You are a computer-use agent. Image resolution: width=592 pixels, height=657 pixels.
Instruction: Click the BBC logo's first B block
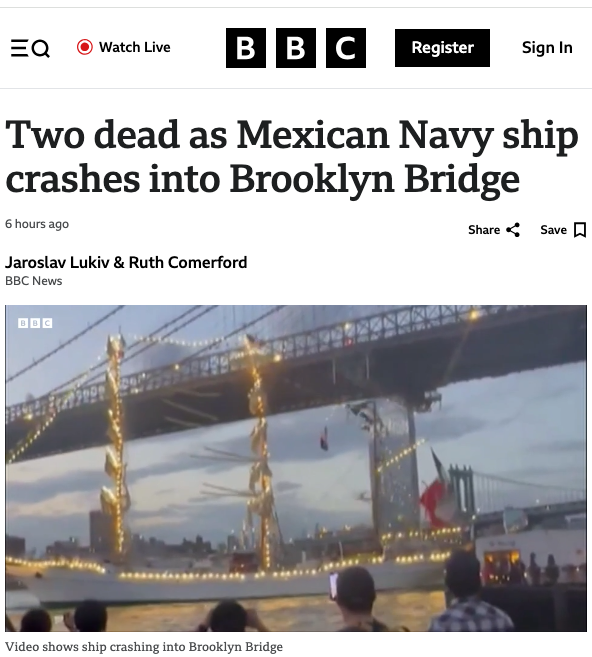point(246,48)
